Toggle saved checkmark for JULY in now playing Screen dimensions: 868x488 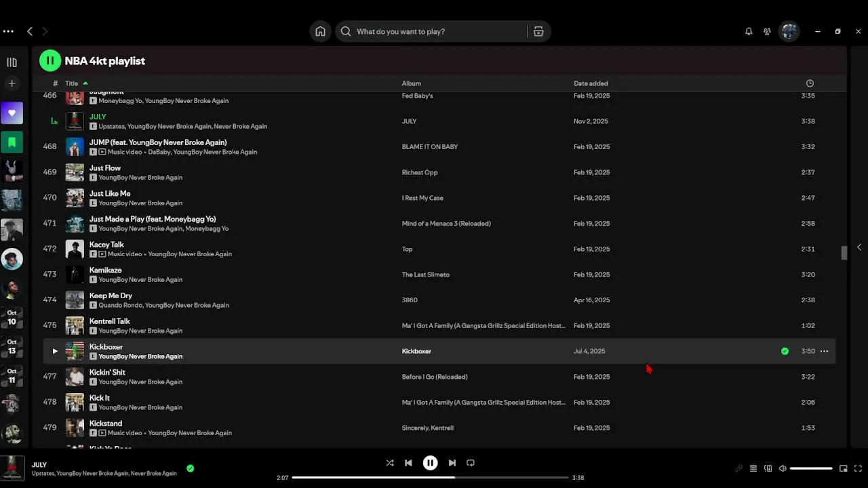coord(190,468)
